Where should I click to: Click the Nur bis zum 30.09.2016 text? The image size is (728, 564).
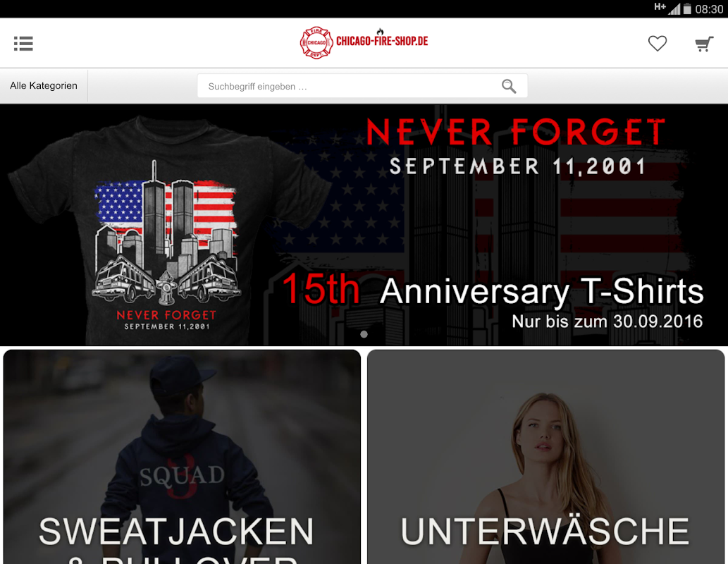click(607, 321)
